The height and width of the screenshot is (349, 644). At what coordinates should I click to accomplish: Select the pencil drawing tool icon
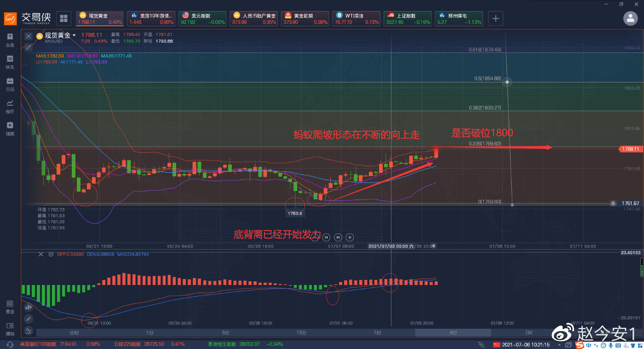tap(29, 318)
